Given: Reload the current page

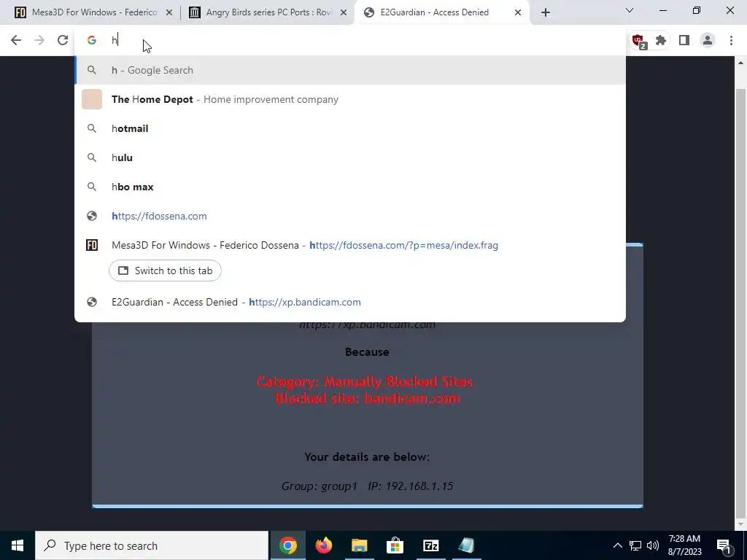Looking at the screenshot, I should (x=63, y=41).
